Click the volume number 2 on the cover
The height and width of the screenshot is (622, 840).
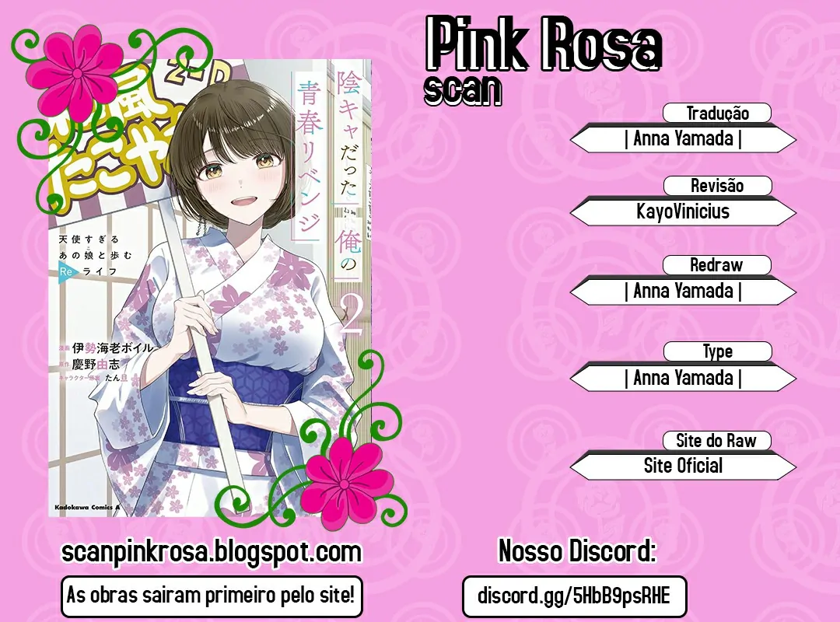coord(352,316)
